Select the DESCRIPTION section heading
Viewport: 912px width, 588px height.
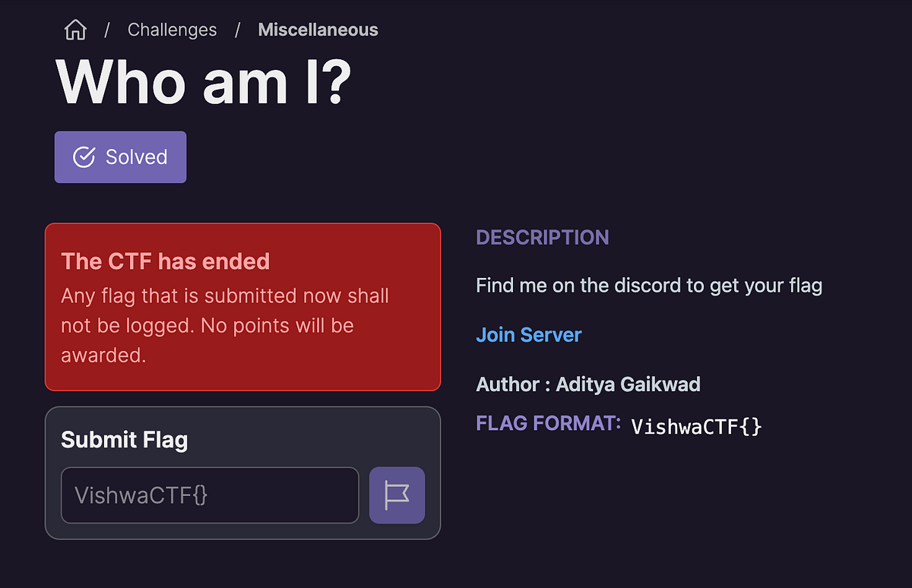coord(542,237)
